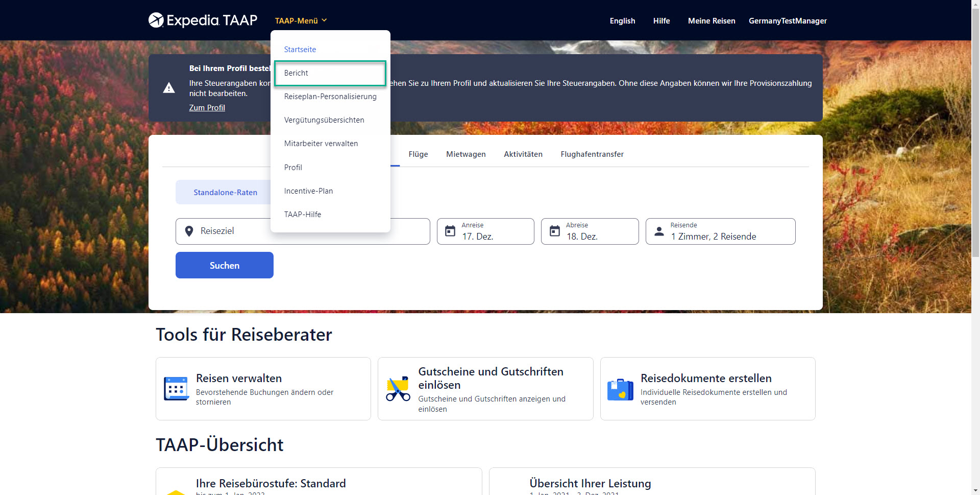Open the GermanyTestManager account menu
Viewport: 980px width, 495px height.
[x=788, y=21]
